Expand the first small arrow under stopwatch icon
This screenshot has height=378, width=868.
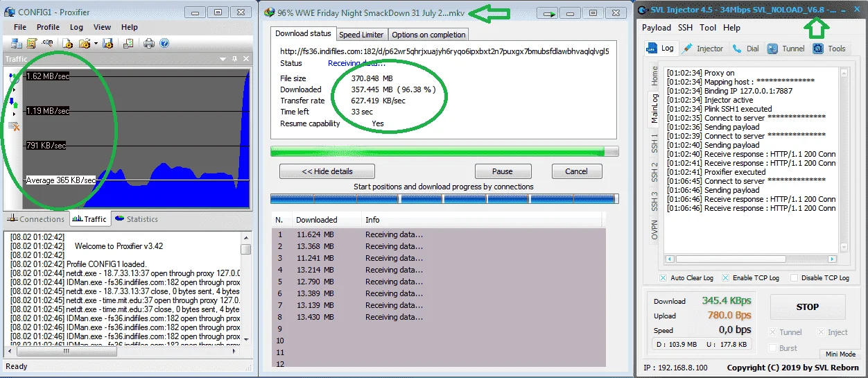tap(13, 89)
